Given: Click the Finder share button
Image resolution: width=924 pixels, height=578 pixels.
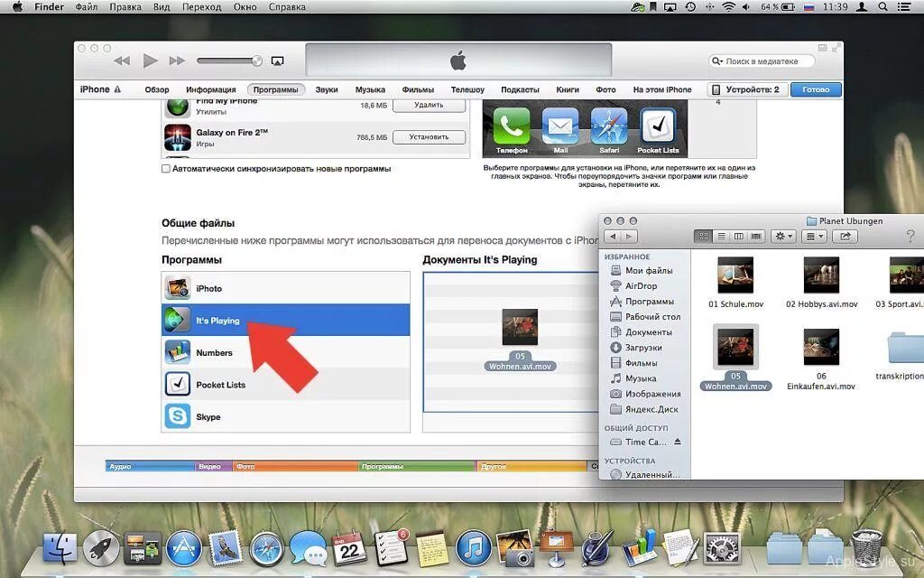Looking at the screenshot, I should 845,237.
